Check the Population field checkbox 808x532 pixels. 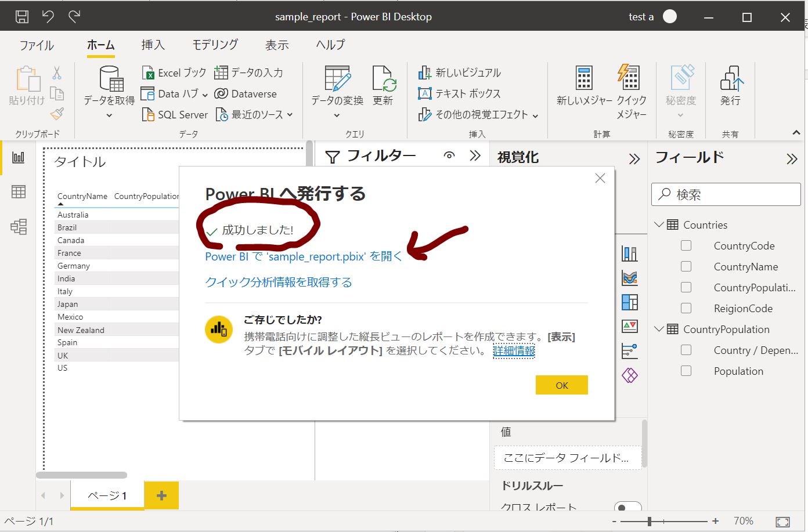(x=686, y=371)
